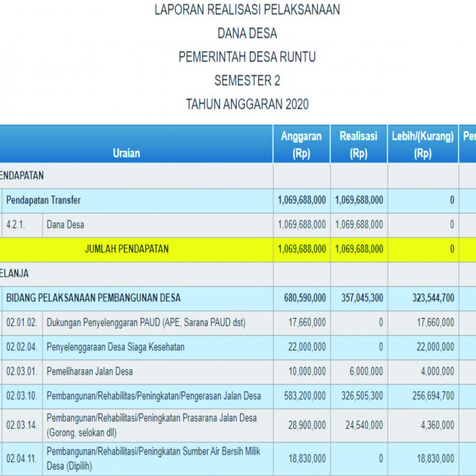This screenshot has width=476, height=476.
Task: Click the "LAPORAN REALISASI PELAKSANAAN" title line
Action: click(x=247, y=10)
